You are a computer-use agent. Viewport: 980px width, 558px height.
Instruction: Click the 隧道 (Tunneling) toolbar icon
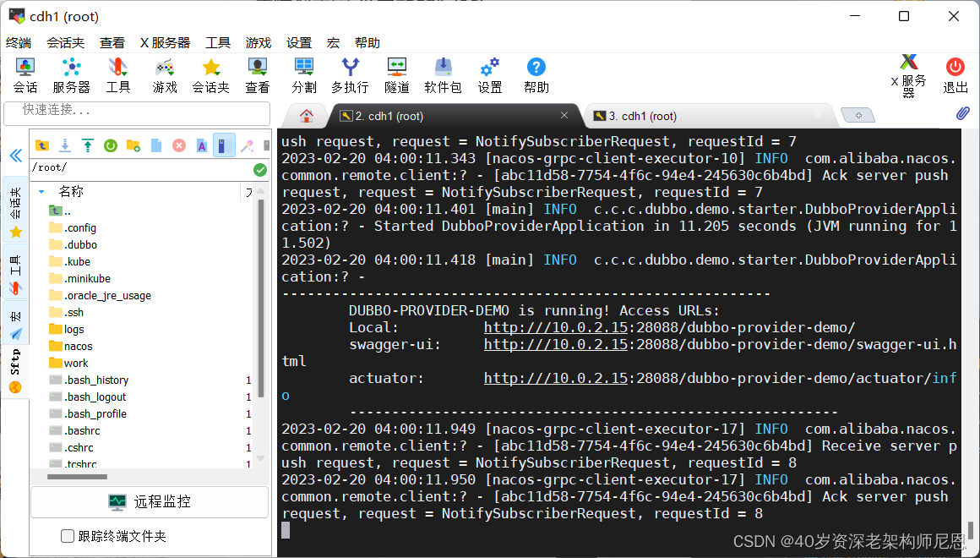tap(396, 75)
